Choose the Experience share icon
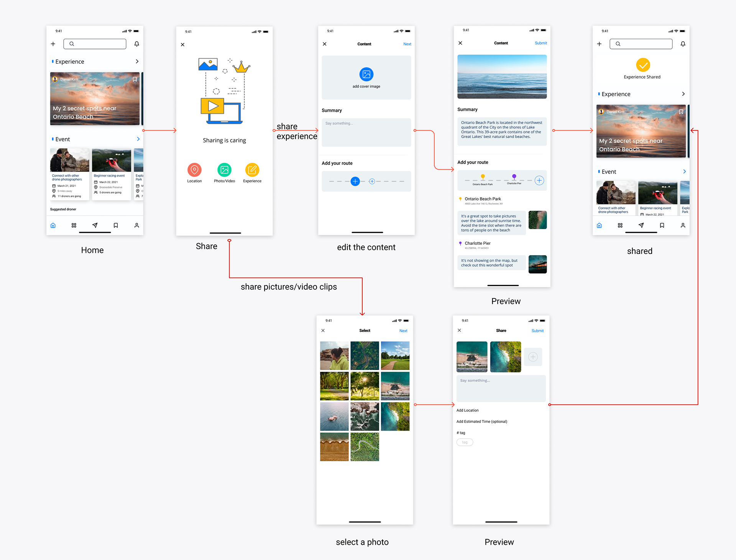 (252, 170)
